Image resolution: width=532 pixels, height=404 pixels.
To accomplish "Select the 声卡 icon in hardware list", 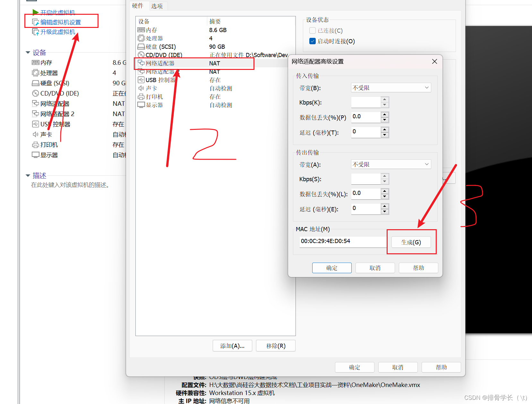I will point(141,88).
